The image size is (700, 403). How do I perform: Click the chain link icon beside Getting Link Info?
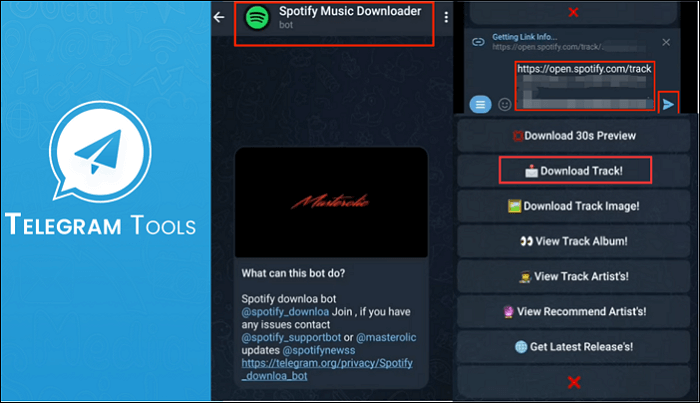476,45
